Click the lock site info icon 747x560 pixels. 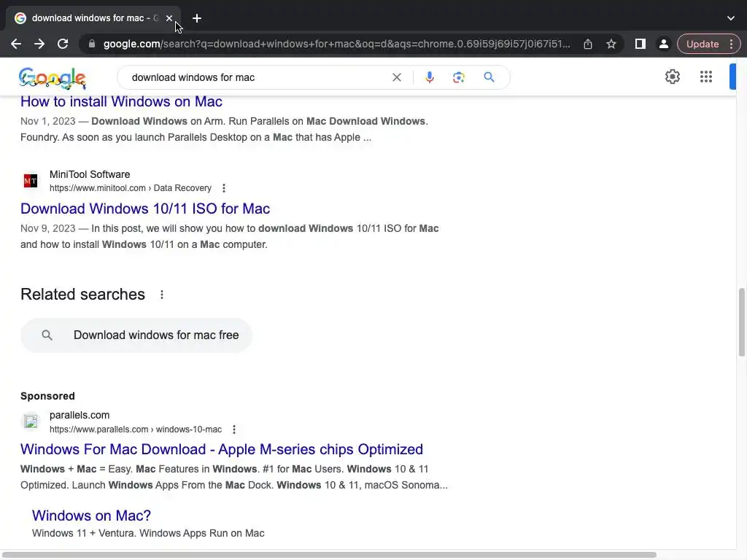92,44
